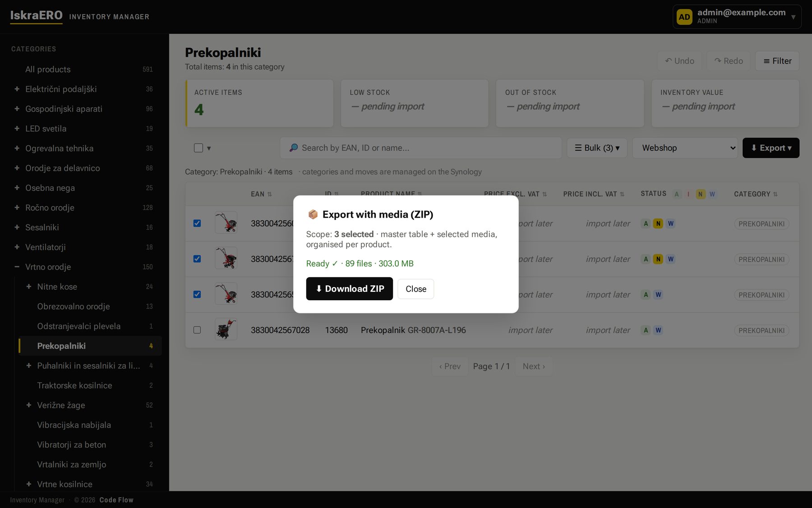The height and width of the screenshot is (508, 812).
Task: Open Traktorske kosilnice category
Action: click(x=90, y=385)
